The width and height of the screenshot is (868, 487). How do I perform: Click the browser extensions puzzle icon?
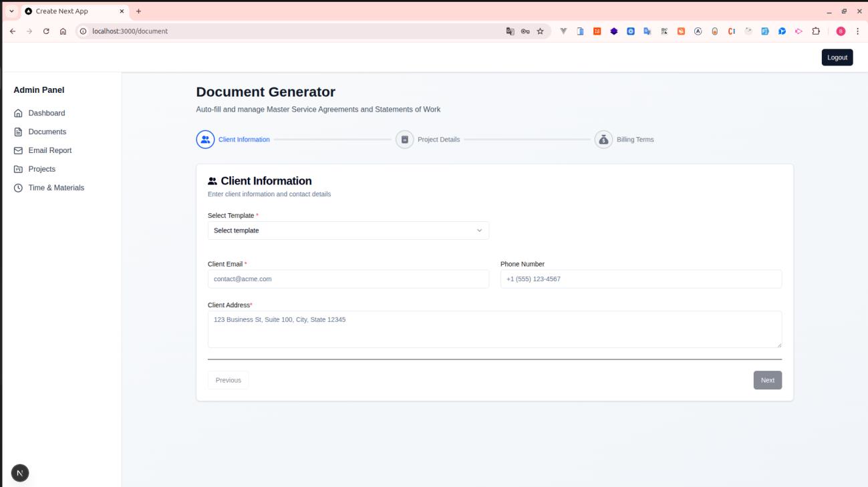(x=816, y=31)
